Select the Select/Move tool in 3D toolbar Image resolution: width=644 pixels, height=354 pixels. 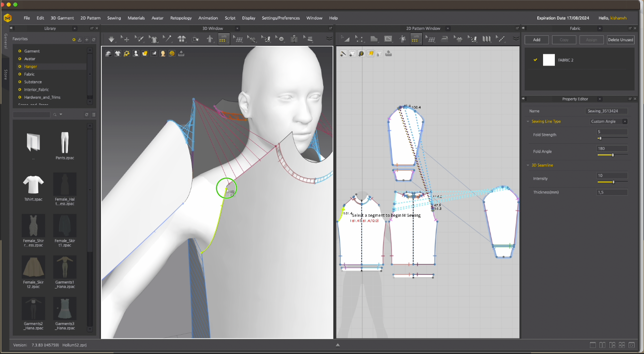[125, 39]
